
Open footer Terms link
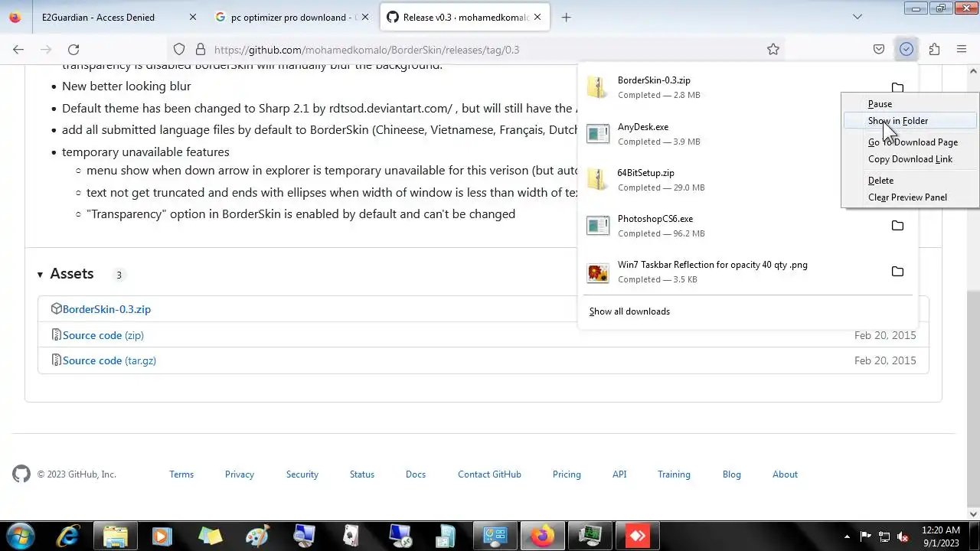click(x=181, y=474)
